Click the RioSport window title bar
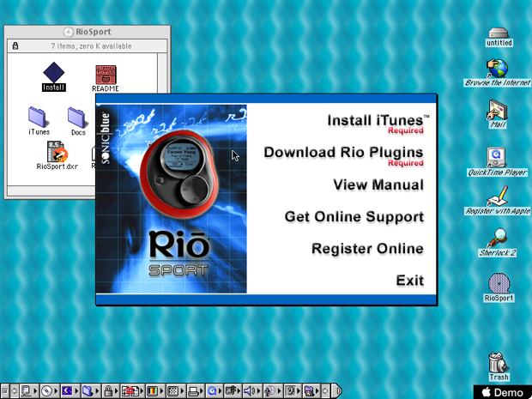 click(88, 32)
